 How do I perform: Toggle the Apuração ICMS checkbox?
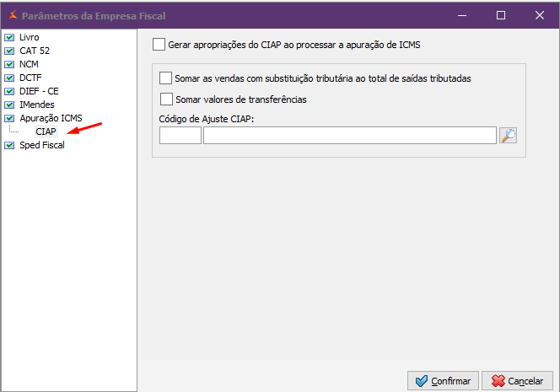click(9, 118)
